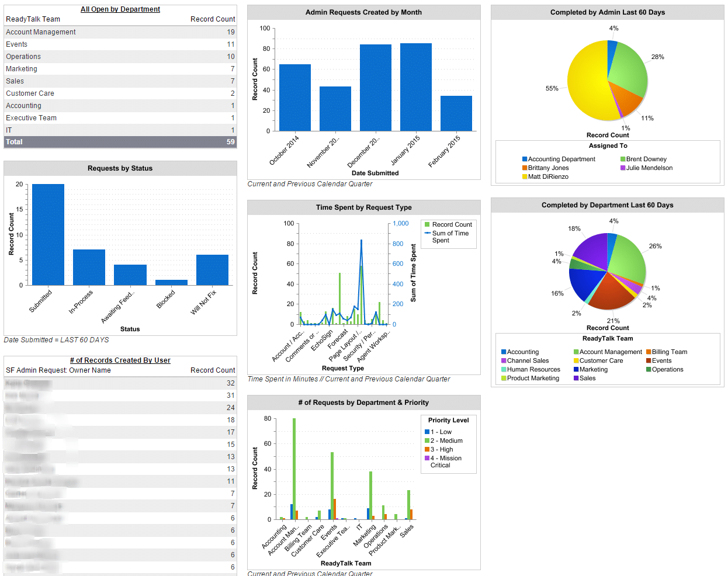Open the "# of Records Created By User" link

(120, 360)
